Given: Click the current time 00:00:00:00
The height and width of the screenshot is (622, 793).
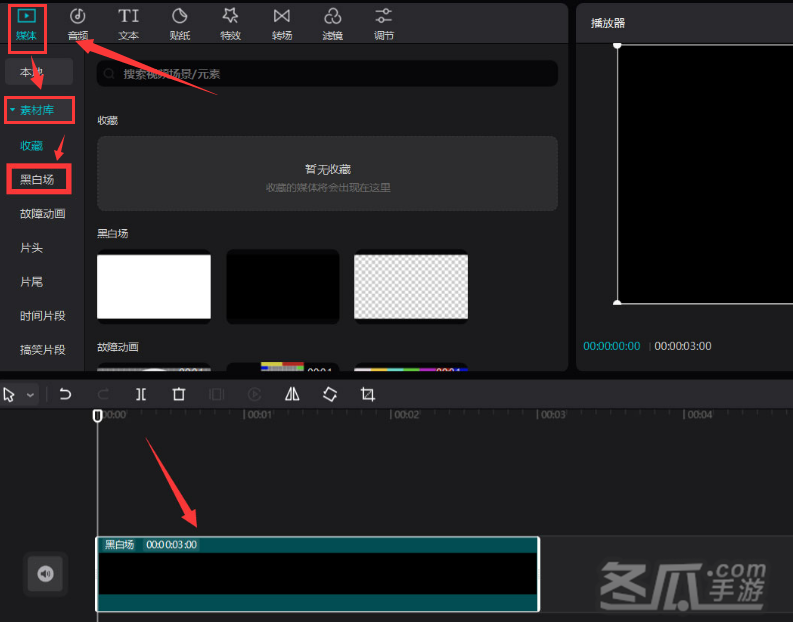Looking at the screenshot, I should point(611,346).
